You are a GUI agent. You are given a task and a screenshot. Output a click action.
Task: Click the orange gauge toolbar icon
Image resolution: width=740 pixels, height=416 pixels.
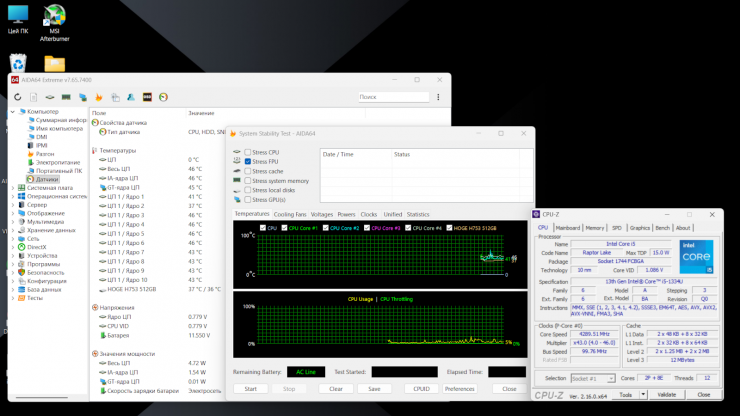coord(163,97)
